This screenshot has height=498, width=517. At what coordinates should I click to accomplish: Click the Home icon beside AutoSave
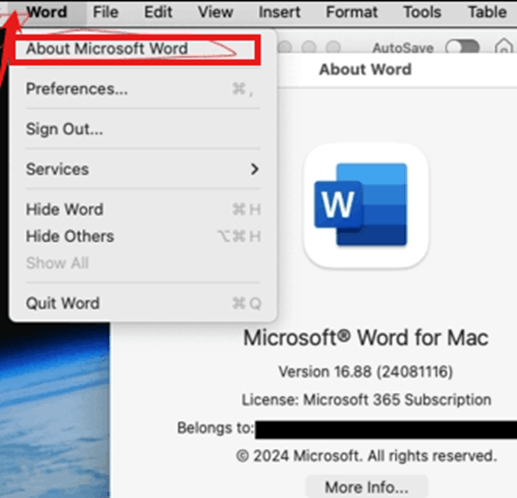pyautogui.click(x=504, y=47)
